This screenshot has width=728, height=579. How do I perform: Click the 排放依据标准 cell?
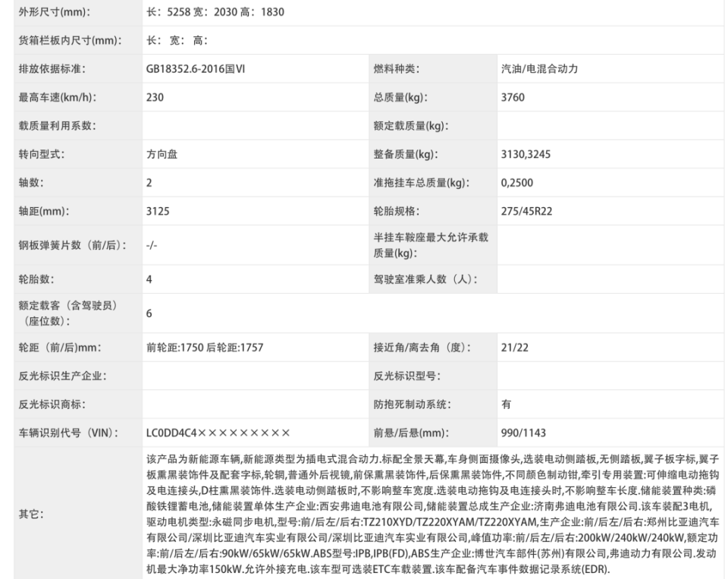(x=47, y=68)
